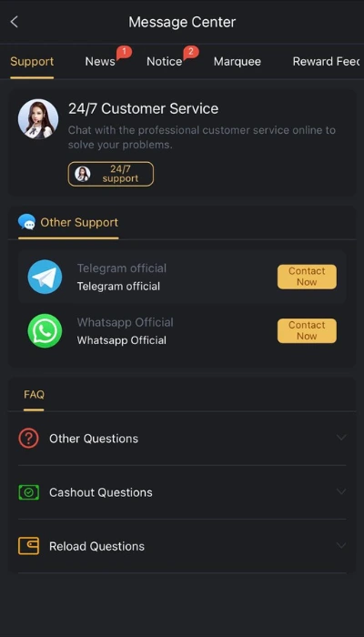Switch to the Marquee tab
The image size is (364, 637).
click(238, 62)
